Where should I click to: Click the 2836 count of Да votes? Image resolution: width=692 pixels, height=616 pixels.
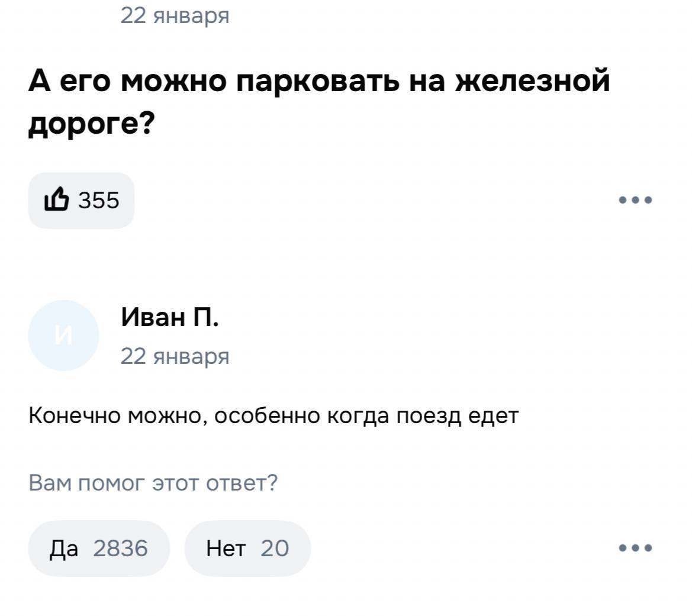coord(120,549)
